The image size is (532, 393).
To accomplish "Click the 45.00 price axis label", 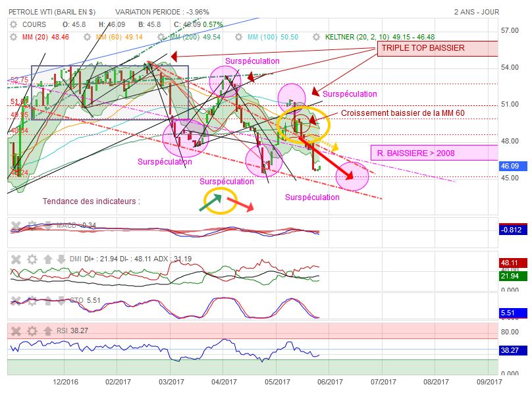I will pyautogui.click(x=510, y=178).
